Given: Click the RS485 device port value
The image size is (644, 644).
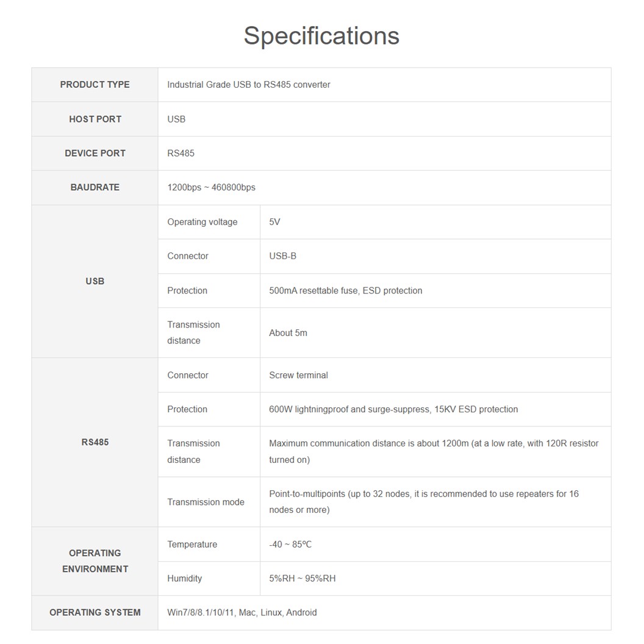Looking at the screenshot, I should (181, 153).
